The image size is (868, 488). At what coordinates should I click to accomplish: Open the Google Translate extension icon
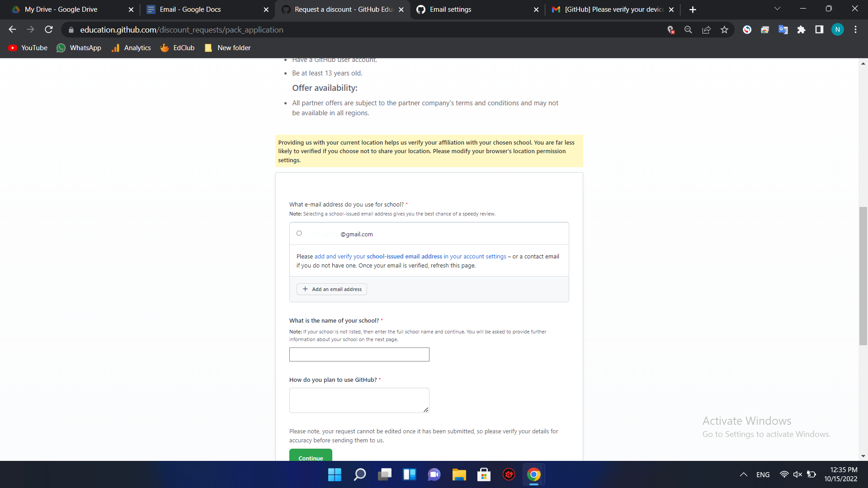pyautogui.click(x=783, y=30)
